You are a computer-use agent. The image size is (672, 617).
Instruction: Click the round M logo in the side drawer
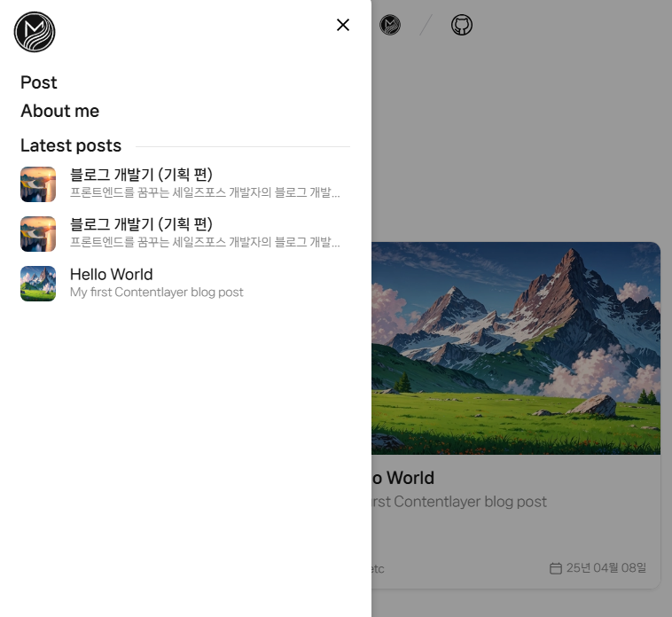coord(35,32)
